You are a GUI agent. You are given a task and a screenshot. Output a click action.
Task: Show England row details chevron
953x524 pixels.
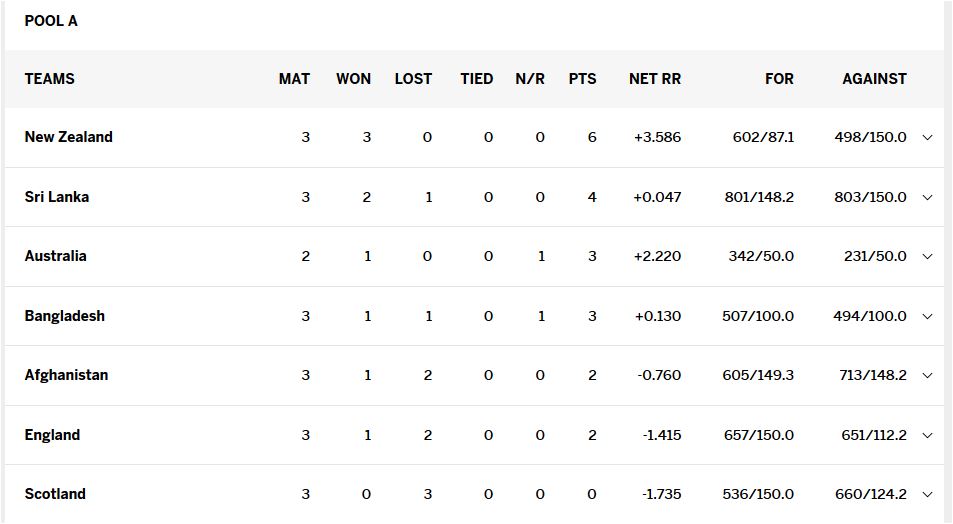927,436
